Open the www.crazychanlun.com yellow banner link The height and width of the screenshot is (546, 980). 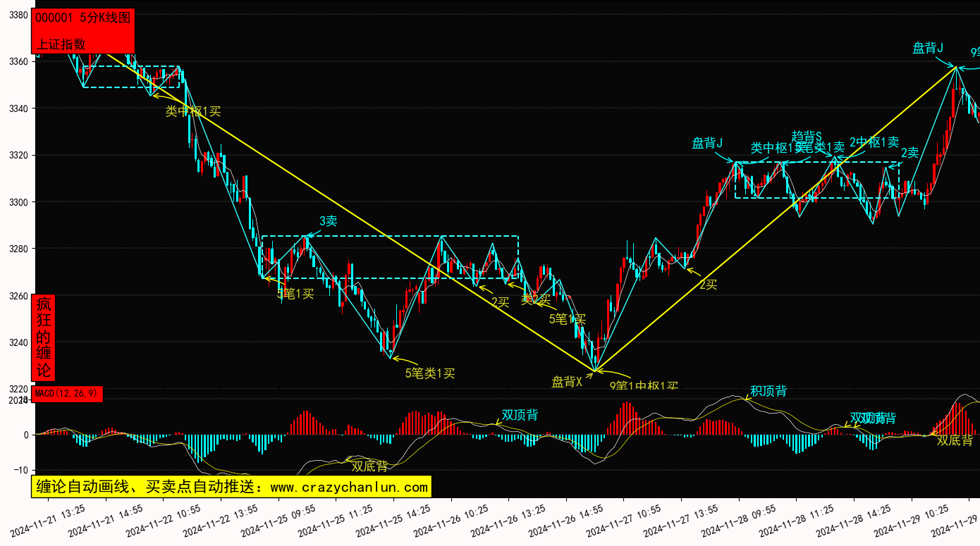[231, 487]
